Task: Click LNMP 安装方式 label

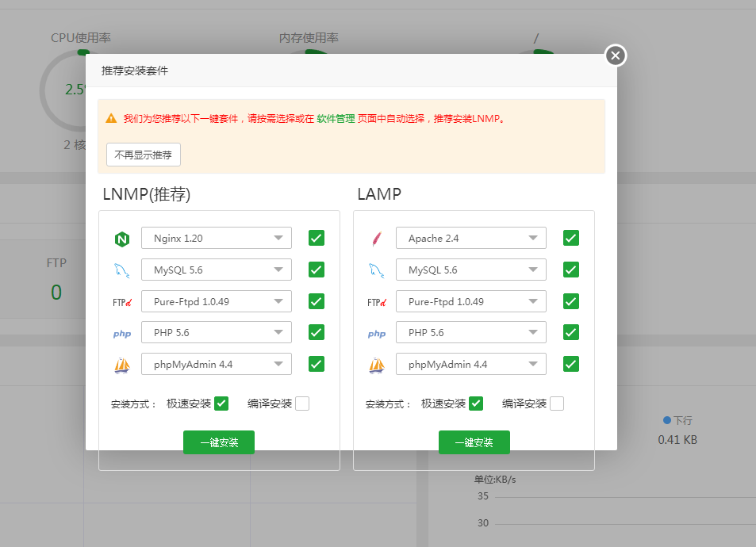Action: click(x=133, y=404)
